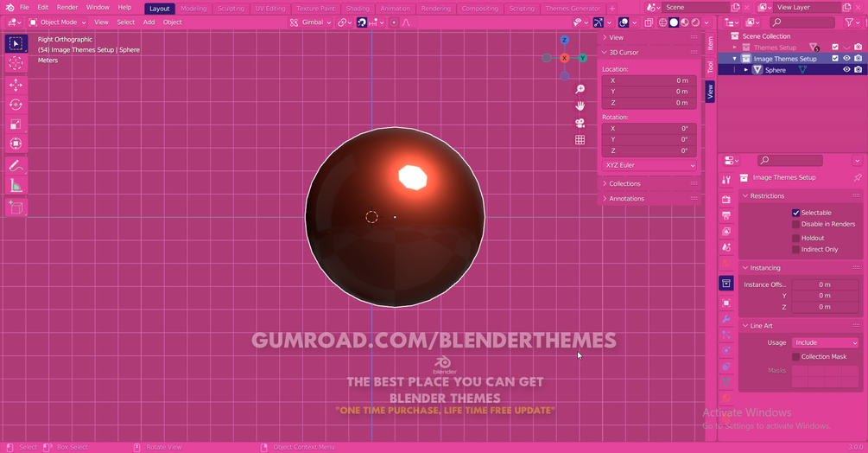Select the Measure tool

pos(16,186)
